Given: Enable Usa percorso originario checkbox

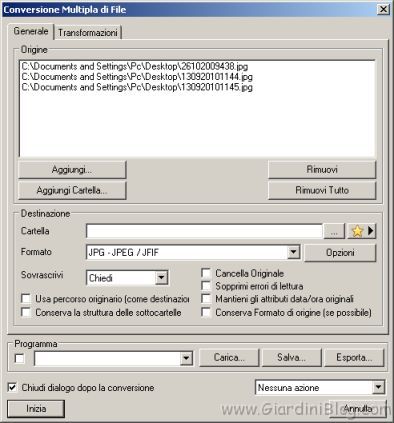Looking at the screenshot, I should click(26, 299).
